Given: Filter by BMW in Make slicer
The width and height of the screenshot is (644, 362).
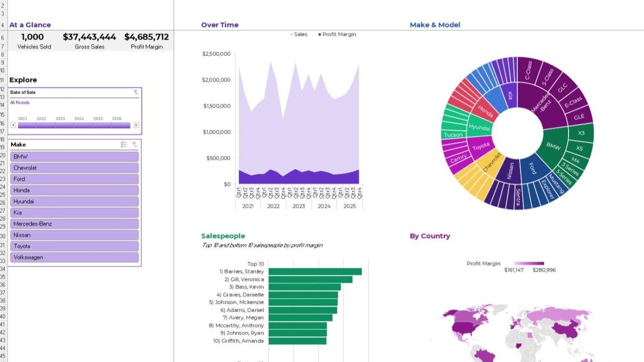Looking at the screenshot, I should (74, 157).
